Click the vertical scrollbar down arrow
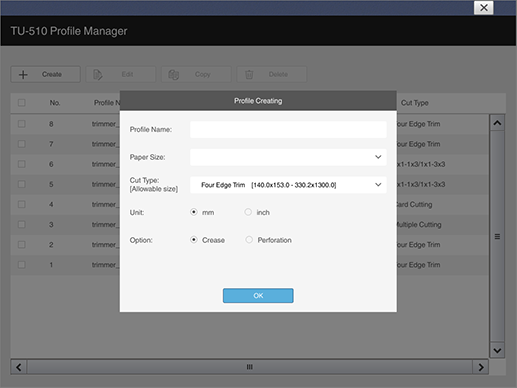517x388 pixels. (497, 350)
